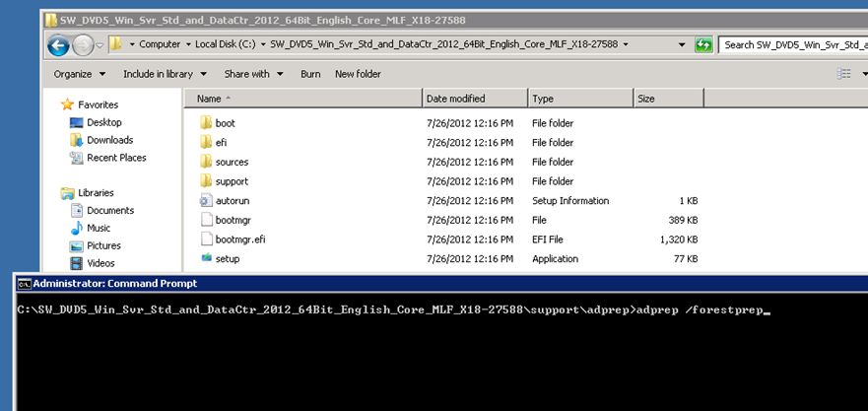This screenshot has height=411, width=868.
Task: Click the Administrator: Command Prompt title bar
Action: (x=440, y=284)
